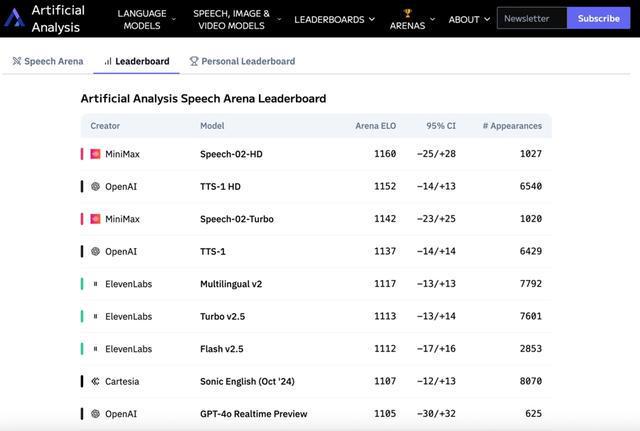Click the MiniMax logo beside Speech-02-HD
The height and width of the screenshot is (431, 640).
click(x=95, y=154)
